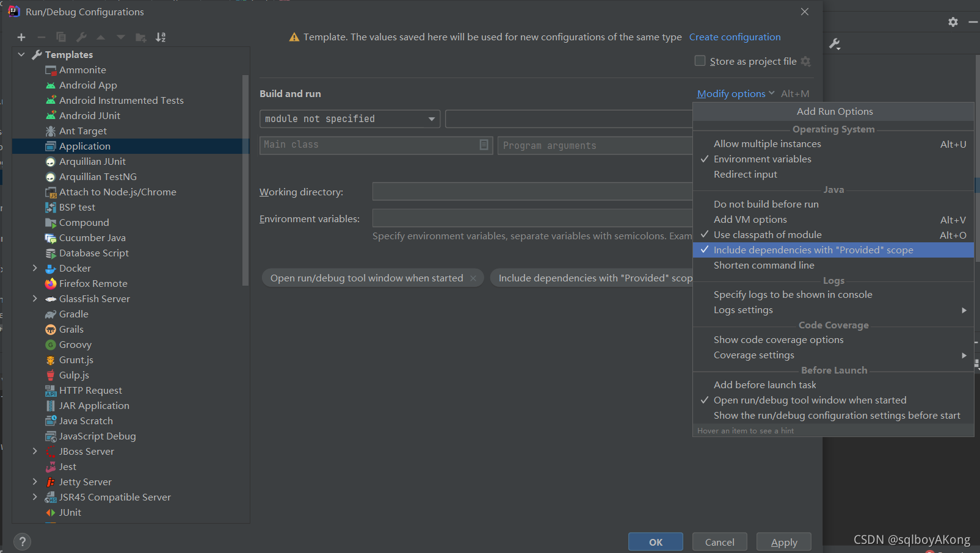Click the OK button

pyautogui.click(x=656, y=542)
